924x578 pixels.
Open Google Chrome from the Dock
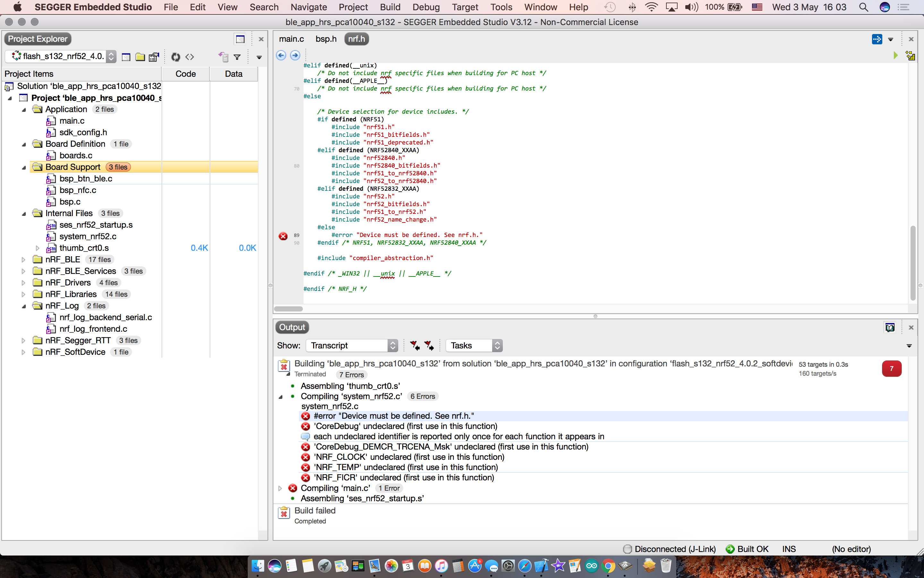pyautogui.click(x=608, y=566)
